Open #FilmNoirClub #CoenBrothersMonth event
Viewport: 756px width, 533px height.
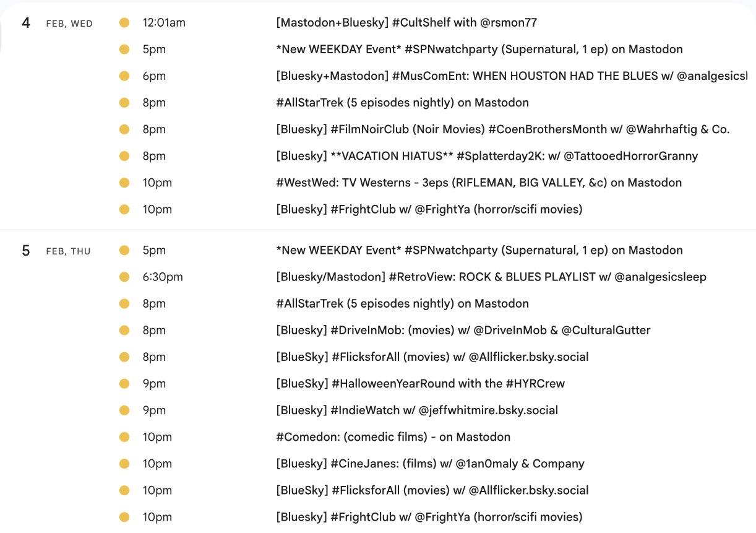coord(502,129)
